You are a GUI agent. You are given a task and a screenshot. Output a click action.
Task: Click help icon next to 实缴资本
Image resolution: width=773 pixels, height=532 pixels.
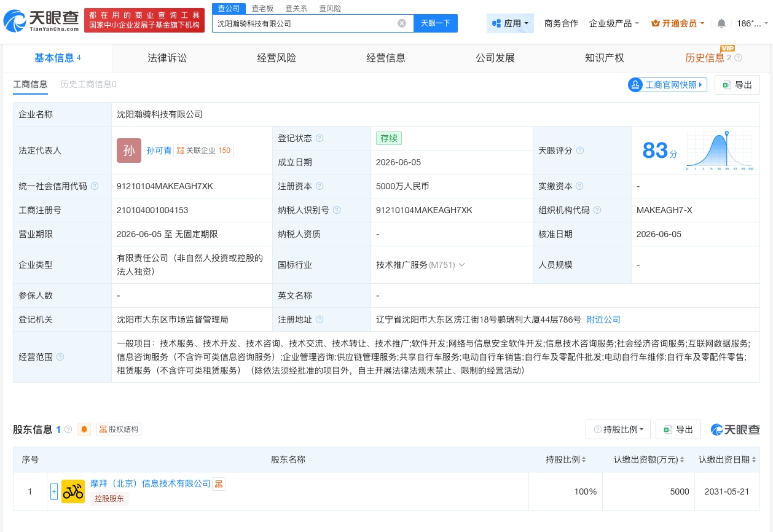point(579,186)
